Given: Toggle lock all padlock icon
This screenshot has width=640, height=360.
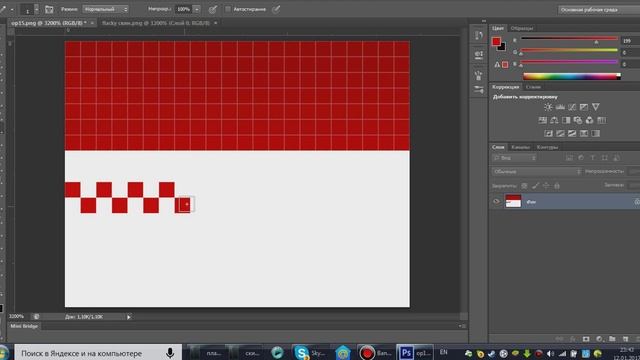Looking at the screenshot, I should point(557,186).
